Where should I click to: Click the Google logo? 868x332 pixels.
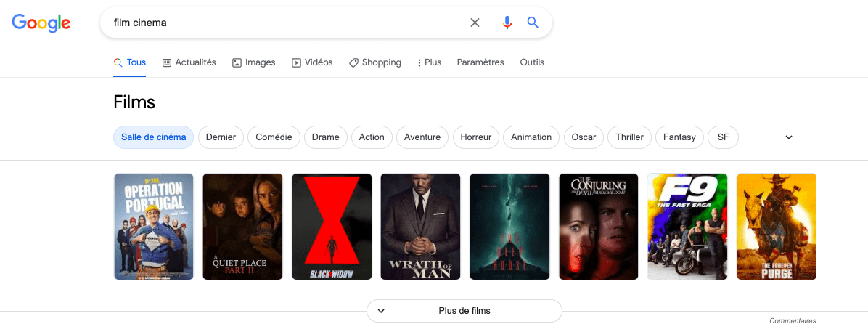pos(41,23)
